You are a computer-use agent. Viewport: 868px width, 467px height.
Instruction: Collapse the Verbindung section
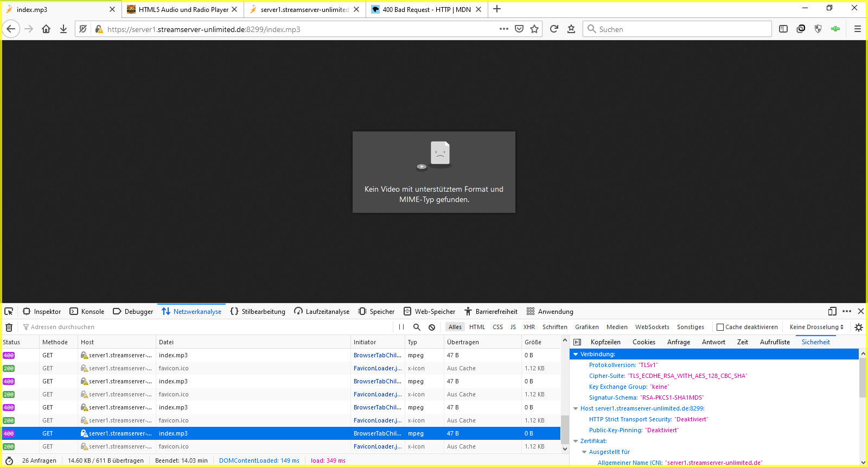[x=576, y=354]
